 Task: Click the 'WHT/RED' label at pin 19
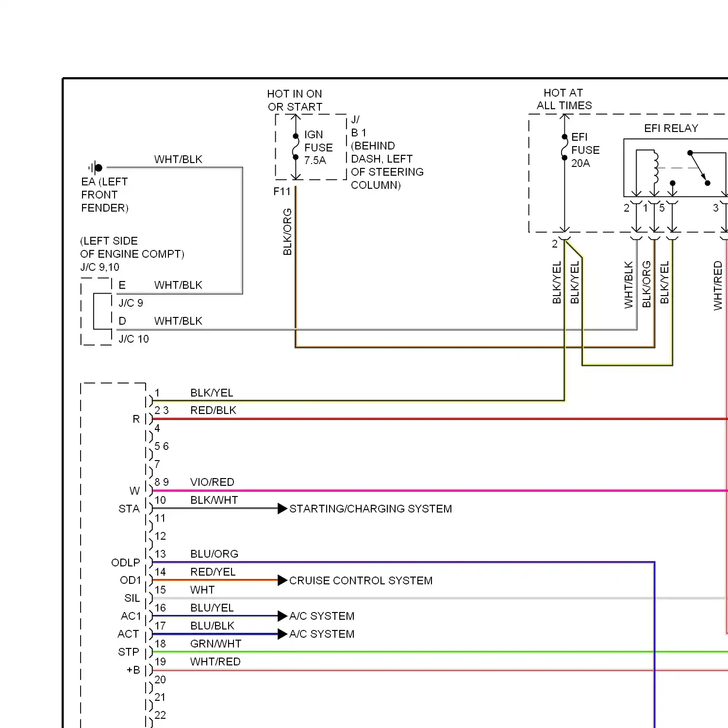215,662
